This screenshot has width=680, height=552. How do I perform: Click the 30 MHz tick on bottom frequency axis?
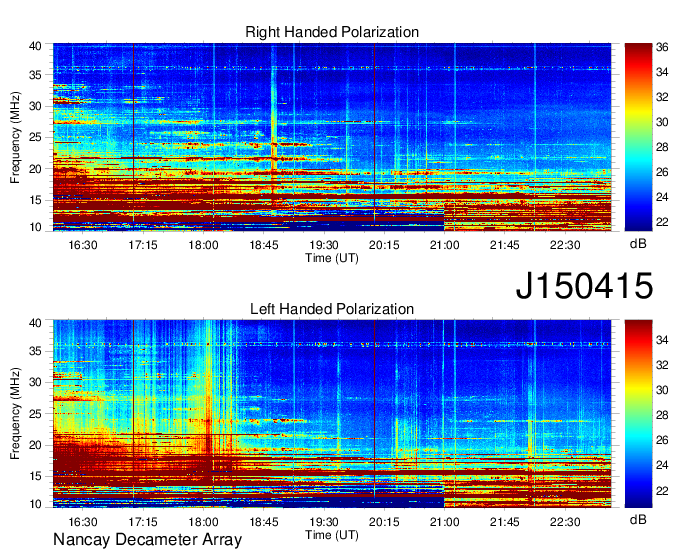click(x=35, y=382)
